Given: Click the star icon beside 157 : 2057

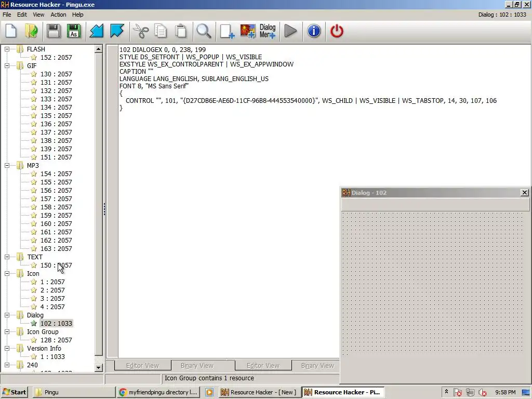Looking at the screenshot, I should [34, 199].
